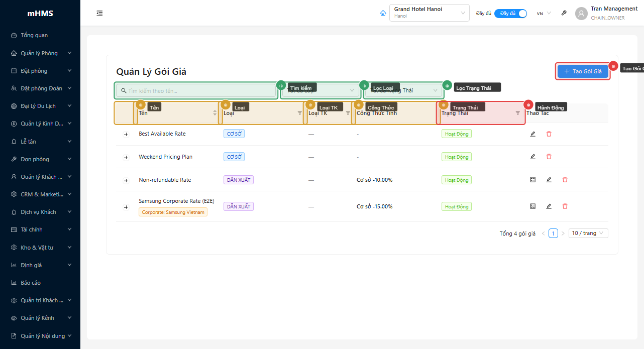
Task: Click the Tạo Gói Giá button
Action: click(x=583, y=71)
